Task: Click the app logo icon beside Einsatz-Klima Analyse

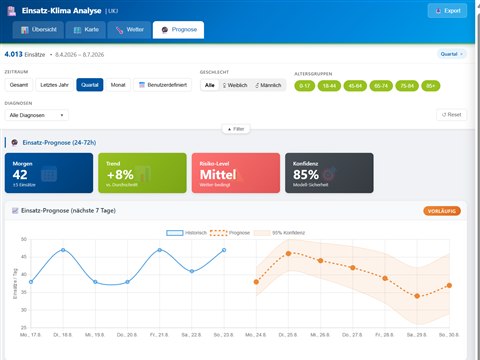Action: point(12,11)
